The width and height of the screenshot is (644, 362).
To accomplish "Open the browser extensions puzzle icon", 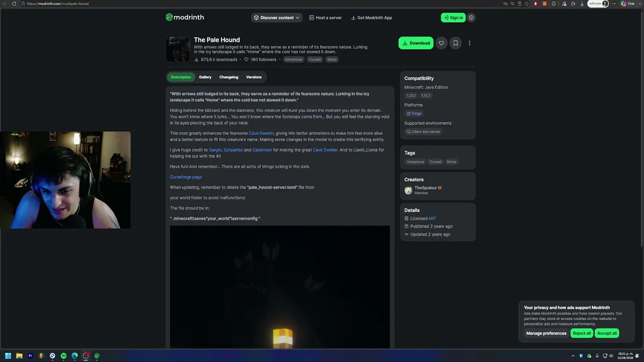I will (x=554, y=4).
